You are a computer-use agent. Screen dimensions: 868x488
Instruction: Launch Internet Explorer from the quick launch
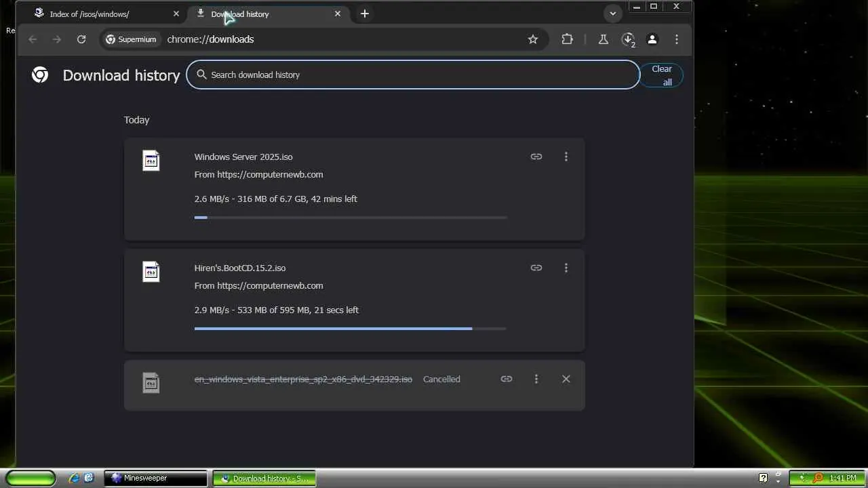tap(74, 478)
